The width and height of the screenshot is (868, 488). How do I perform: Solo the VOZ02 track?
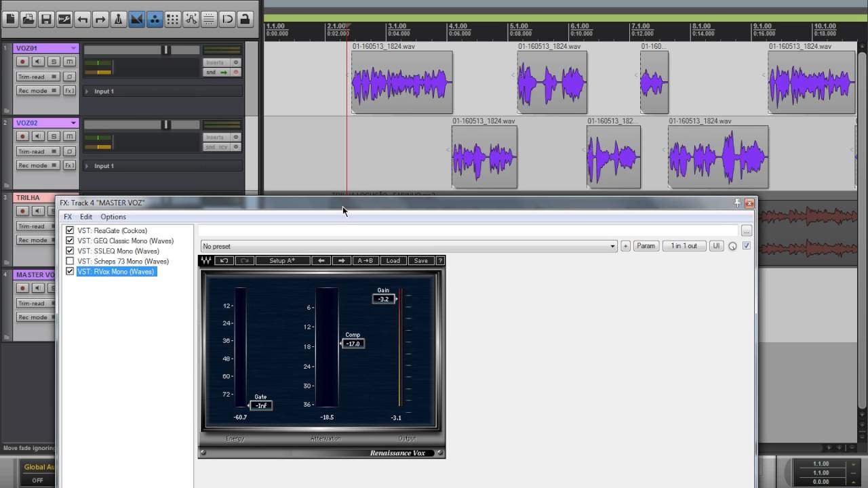[54, 136]
